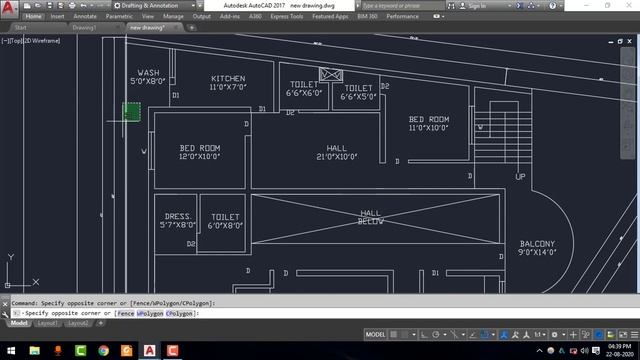
Task: Select the Express Tools ribbon tab
Action: point(287,16)
